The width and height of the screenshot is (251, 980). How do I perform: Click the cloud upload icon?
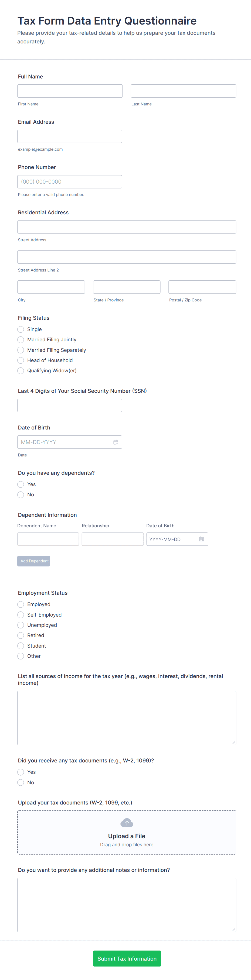127,823
